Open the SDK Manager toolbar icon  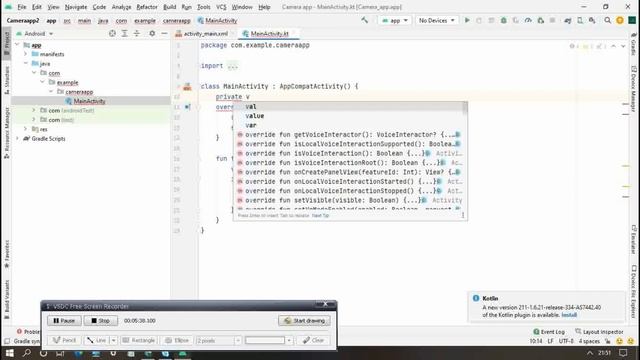point(592,20)
